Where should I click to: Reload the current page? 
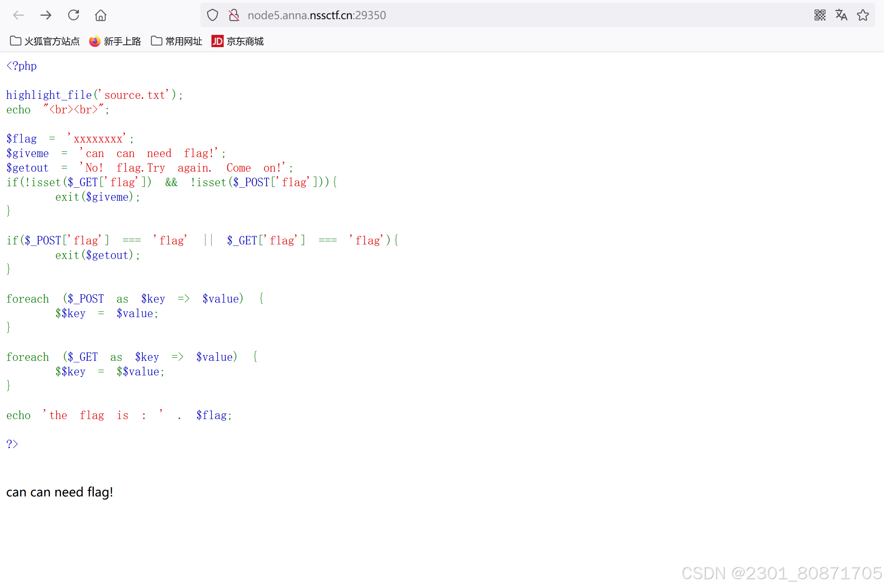74,15
